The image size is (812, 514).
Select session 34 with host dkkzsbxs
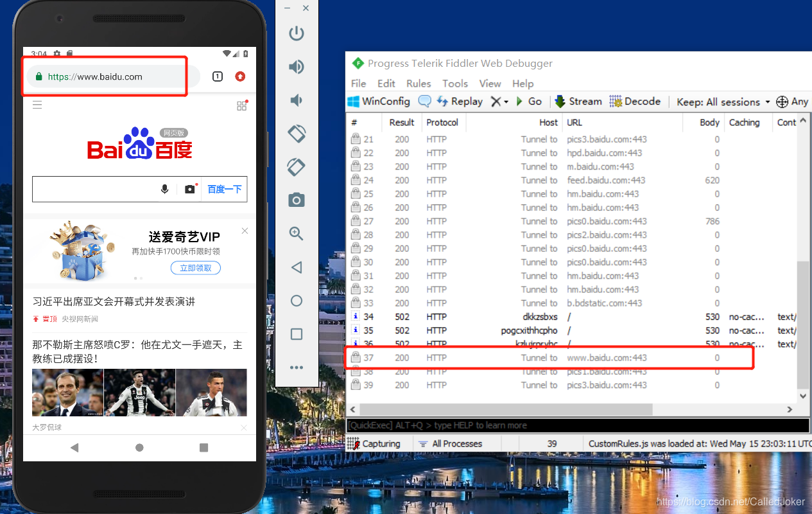pos(571,317)
